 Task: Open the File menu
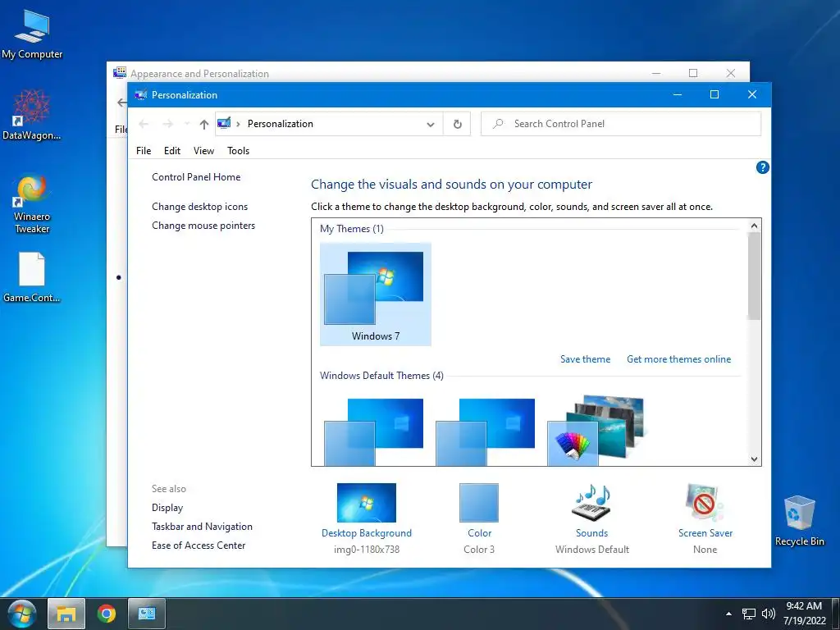coord(144,151)
